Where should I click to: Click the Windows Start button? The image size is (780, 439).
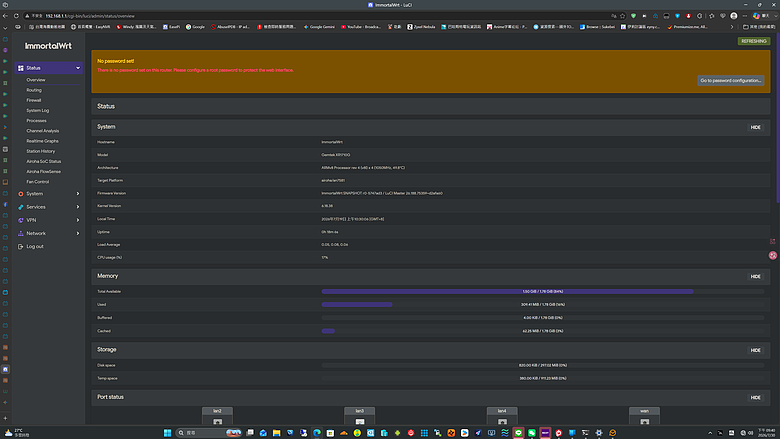tap(167, 433)
